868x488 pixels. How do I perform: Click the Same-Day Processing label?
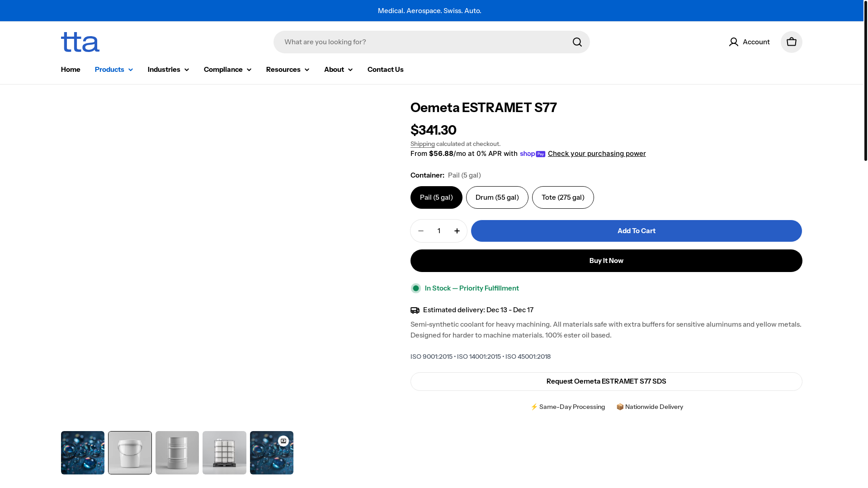[567, 407]
